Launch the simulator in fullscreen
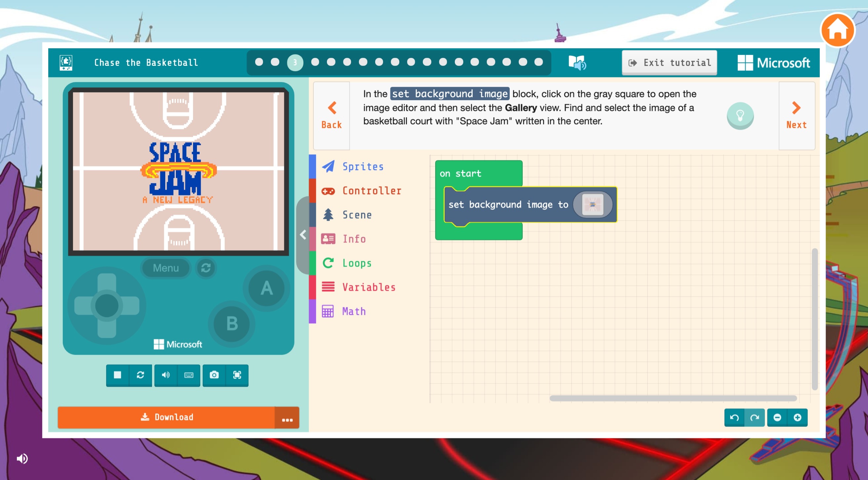Screen dimensions: 868x480 (x=237, y=375)
